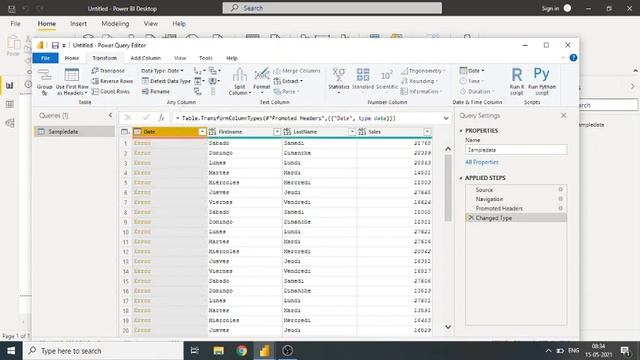
Task: Cancel the formula edit with the X icon
Action: pyautogui.click(x=128, y=118)
